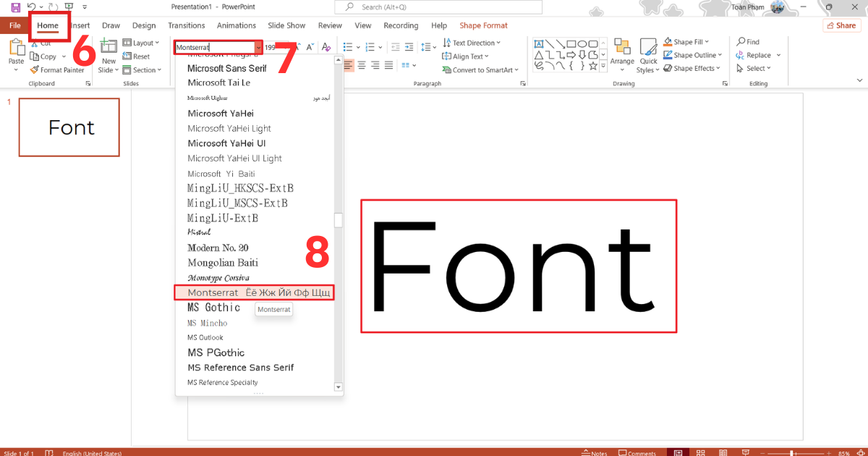Switch to the Design tab
Image resolution: width=868 pixels, height=456 pixels.
click(x=144, y=25)
